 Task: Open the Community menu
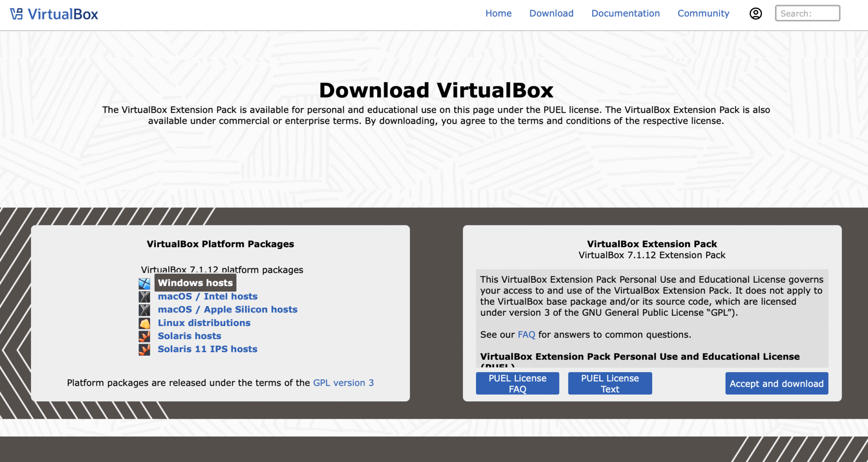(x=703, y=14)
